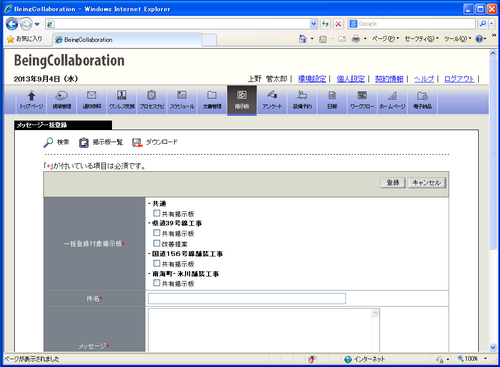
Task: Open the 契約情報 link
Action: pos(389,79)
